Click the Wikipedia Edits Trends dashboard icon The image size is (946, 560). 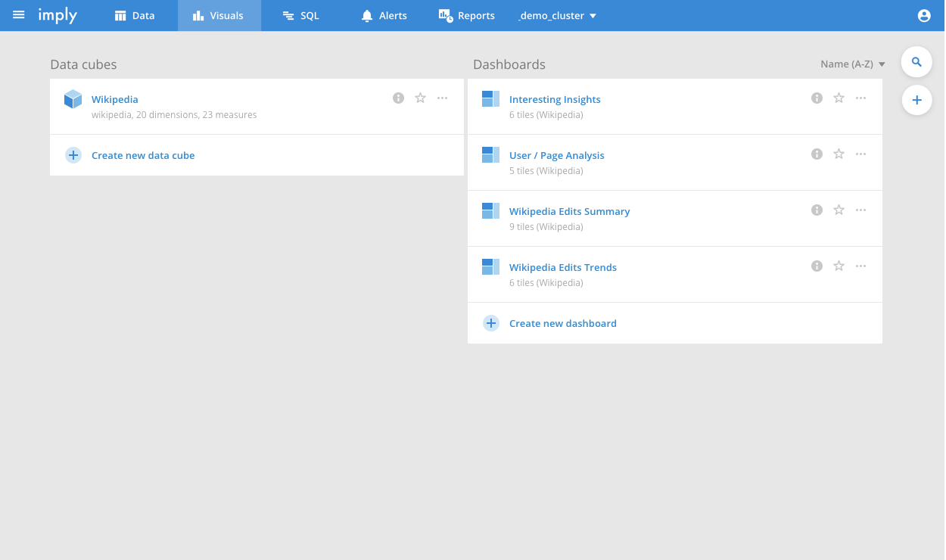(x=490, y=266)
